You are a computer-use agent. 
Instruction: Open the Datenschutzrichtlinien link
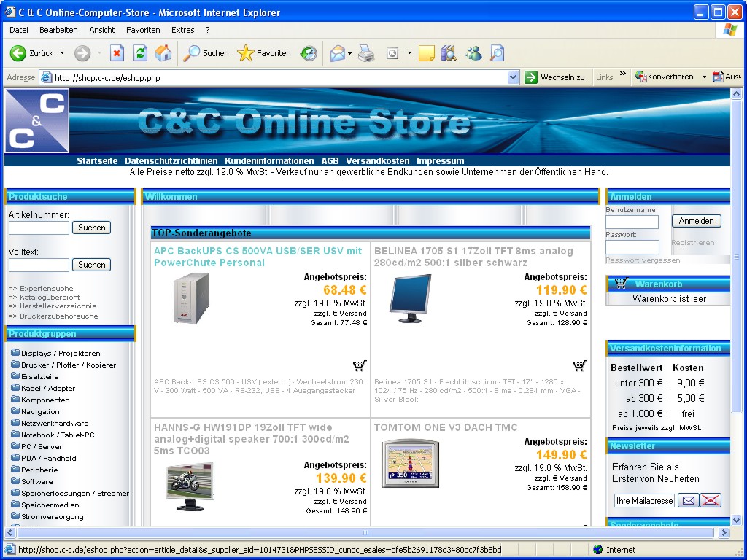click(x=171, y=161)
